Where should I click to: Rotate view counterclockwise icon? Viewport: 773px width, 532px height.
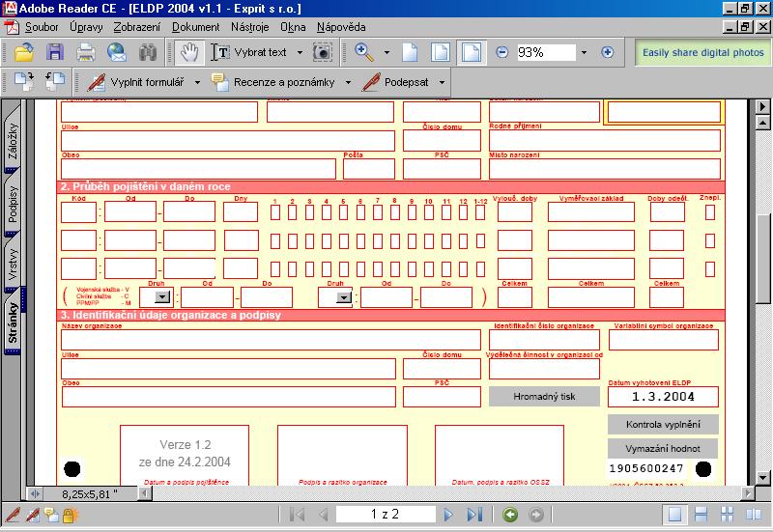coord(55,81)
